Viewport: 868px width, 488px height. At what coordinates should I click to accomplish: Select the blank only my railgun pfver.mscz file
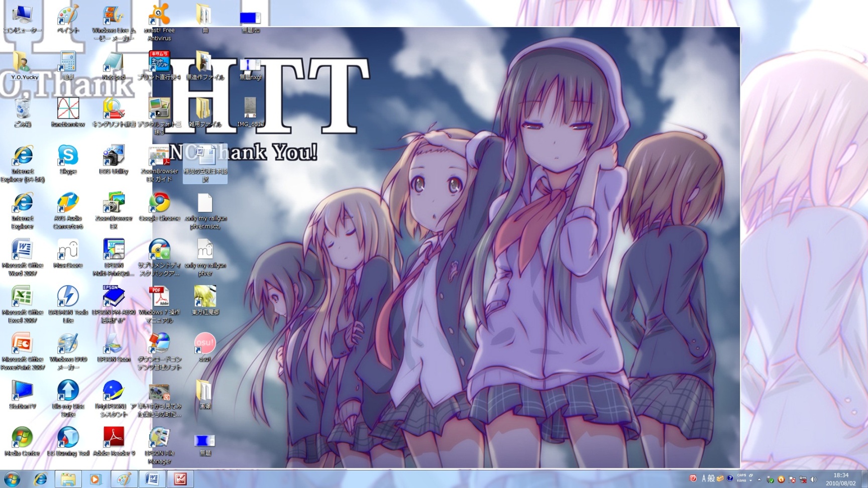(x=205, y=211)
